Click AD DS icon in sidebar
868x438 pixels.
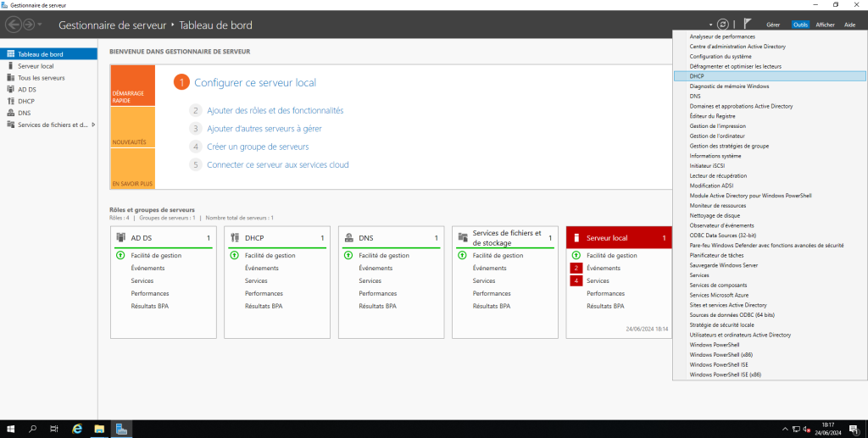(10, 89)
